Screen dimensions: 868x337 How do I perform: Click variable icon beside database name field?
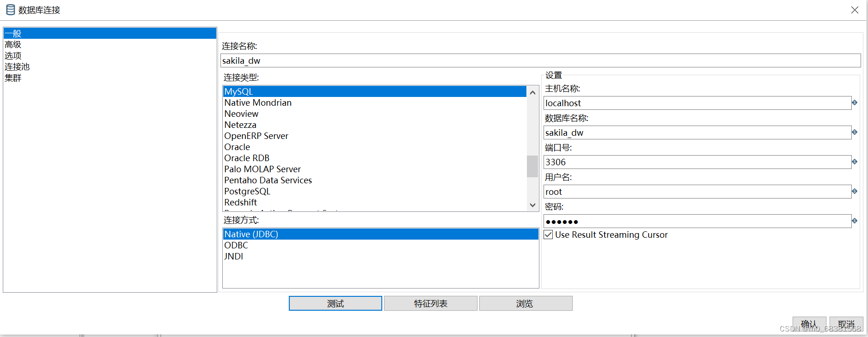(855, 132)
